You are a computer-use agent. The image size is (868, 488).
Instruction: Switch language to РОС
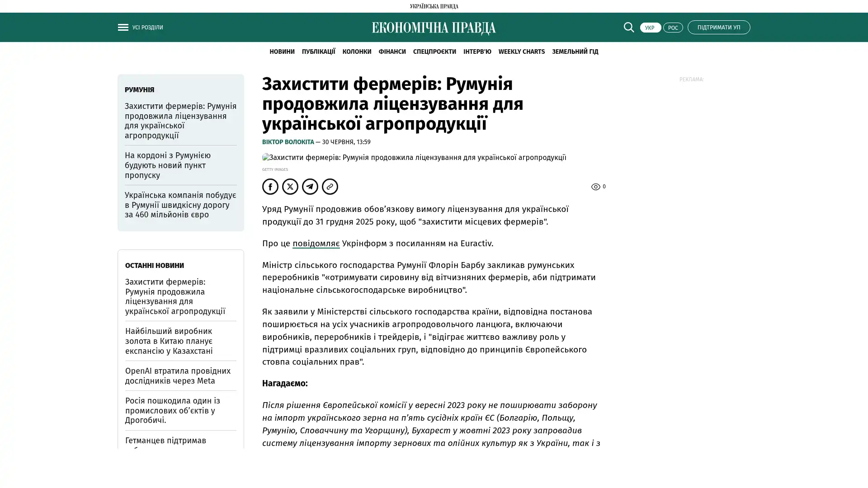pos(673,28)
